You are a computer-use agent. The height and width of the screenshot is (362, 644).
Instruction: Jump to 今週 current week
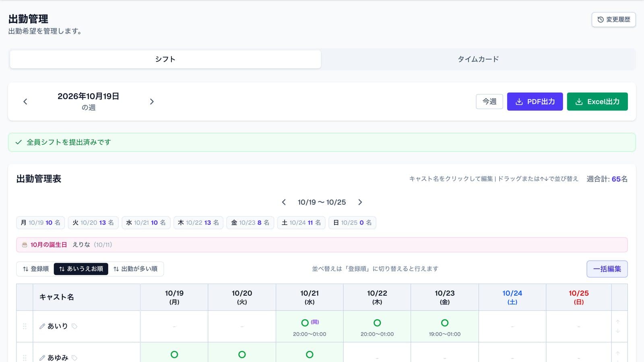[x=489, y=101]
